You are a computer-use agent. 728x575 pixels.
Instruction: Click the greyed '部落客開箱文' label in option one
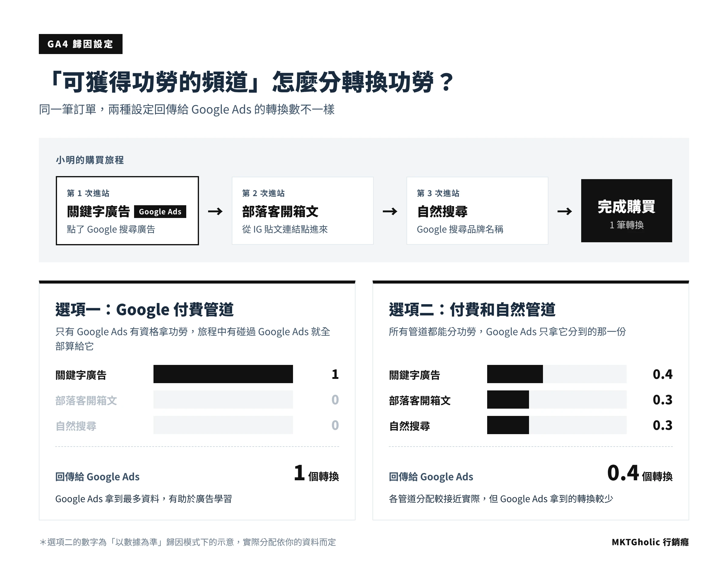[86, 401]
